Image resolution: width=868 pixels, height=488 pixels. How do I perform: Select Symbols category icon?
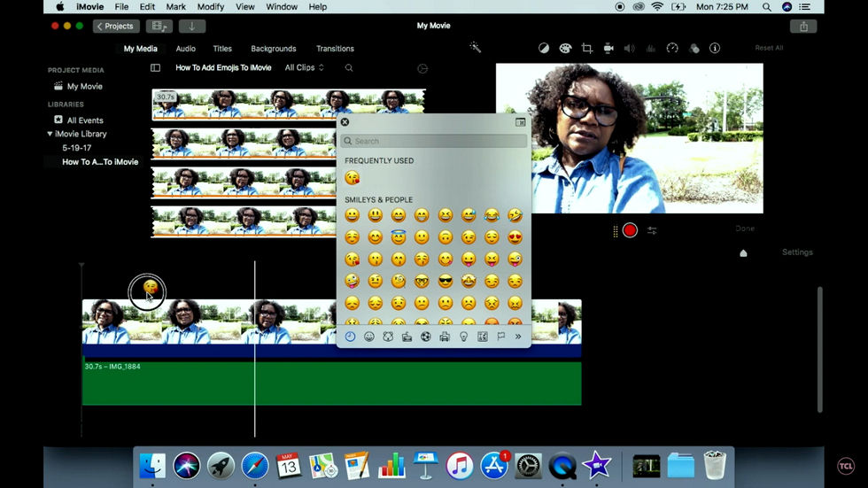(x=483, y=337)
